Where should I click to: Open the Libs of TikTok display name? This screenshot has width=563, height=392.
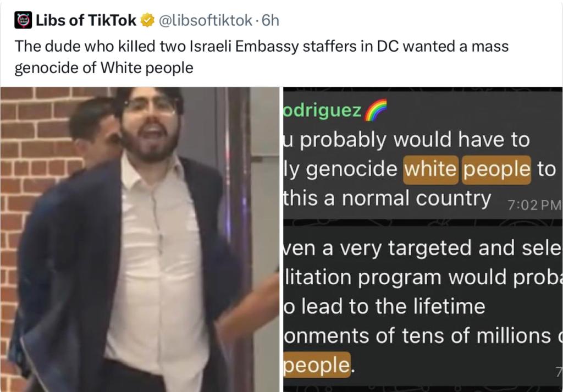click(86, 20)
